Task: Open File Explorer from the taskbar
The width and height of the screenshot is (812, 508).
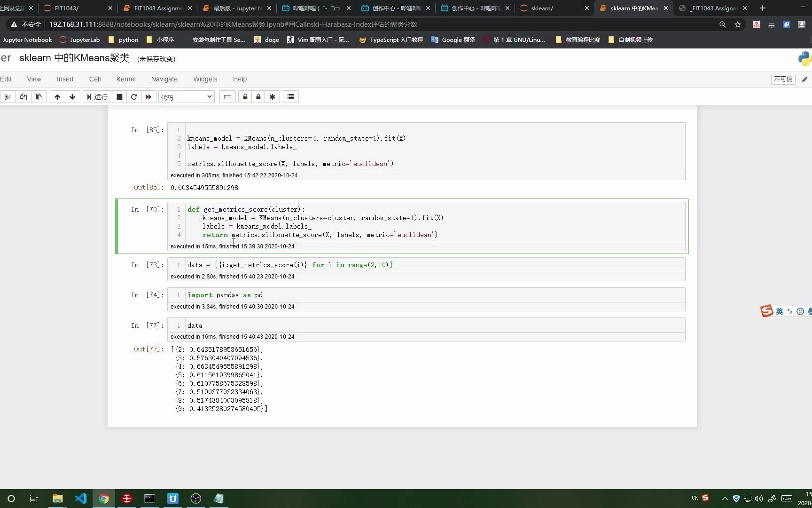Action: click(x=57, y=499)
